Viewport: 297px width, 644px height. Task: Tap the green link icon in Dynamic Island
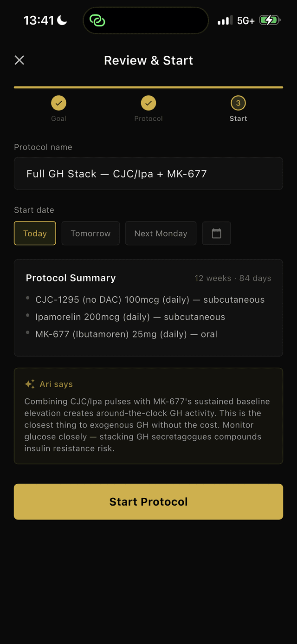(97, 20)
